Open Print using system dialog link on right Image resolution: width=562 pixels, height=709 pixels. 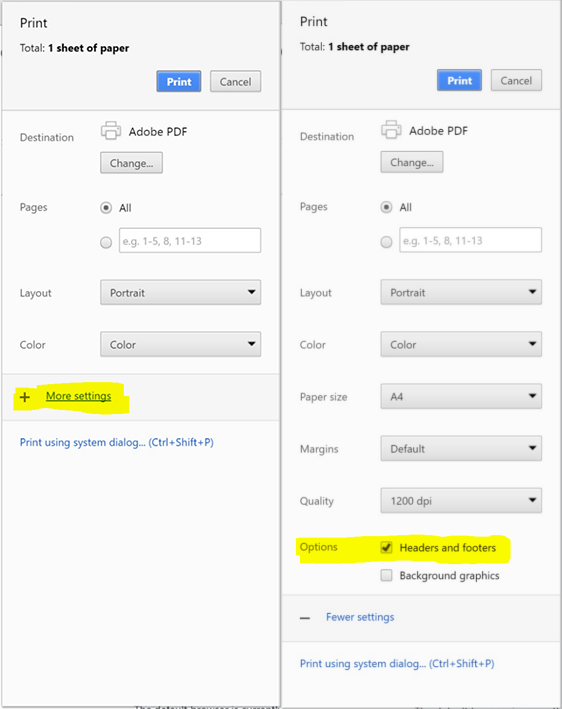tap(397, 663)
